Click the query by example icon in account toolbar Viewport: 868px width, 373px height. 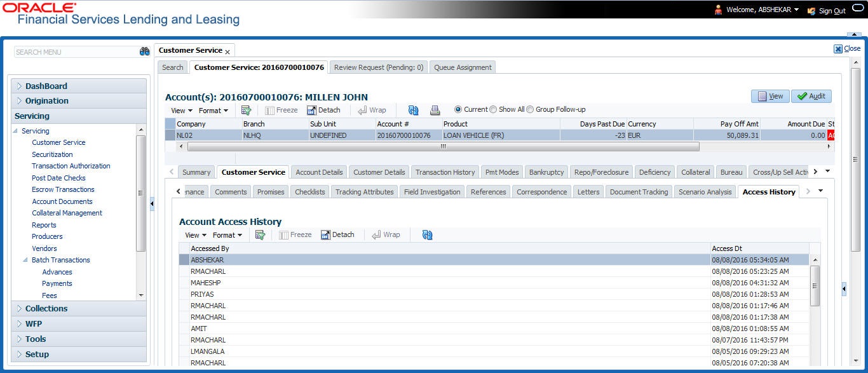(246, 110)
